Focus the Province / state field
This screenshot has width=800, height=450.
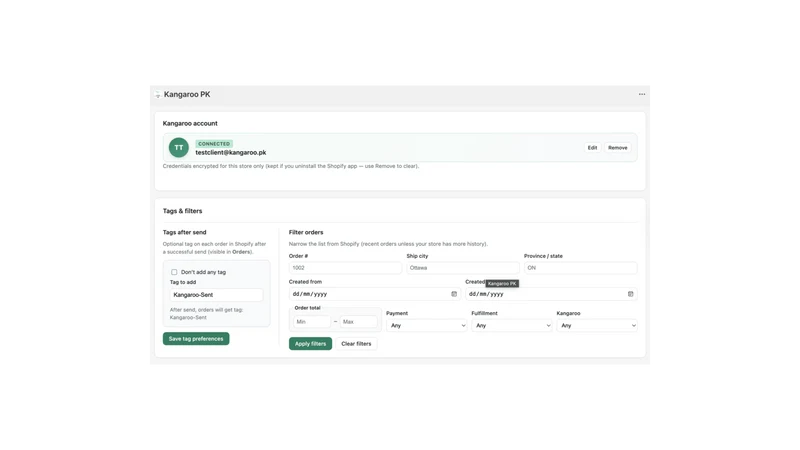(581, 268)
